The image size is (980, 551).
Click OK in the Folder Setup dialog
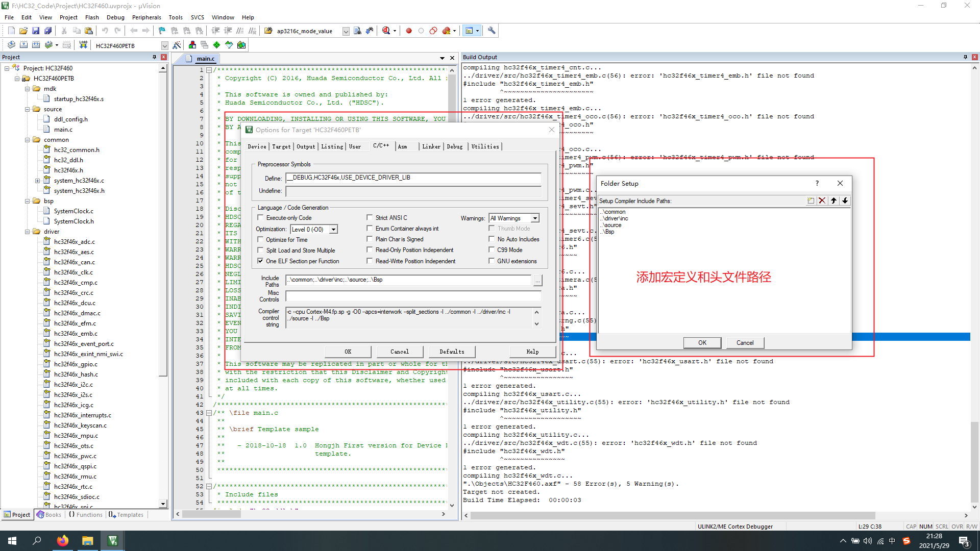pos(702,343)
